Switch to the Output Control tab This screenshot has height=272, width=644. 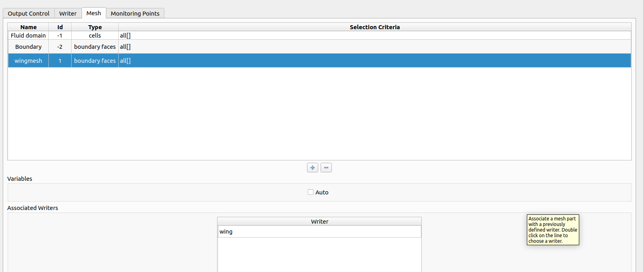28,13
